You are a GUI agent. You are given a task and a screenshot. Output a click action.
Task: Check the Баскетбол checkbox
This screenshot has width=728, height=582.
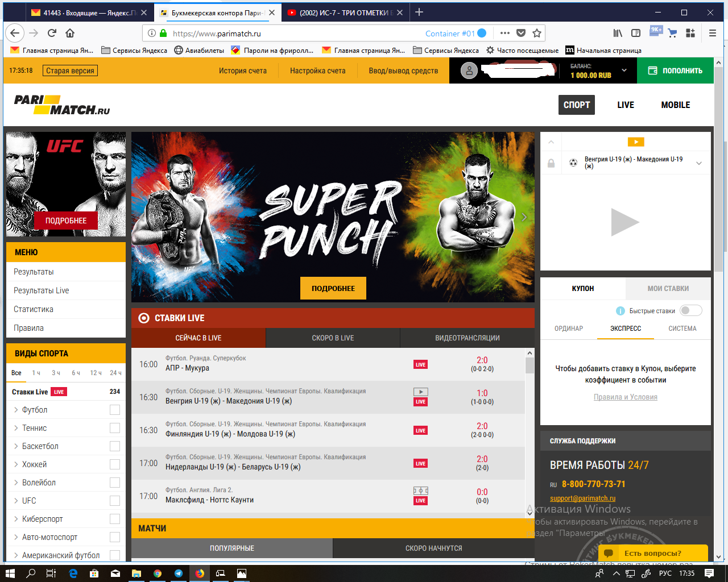pos(115,446)
